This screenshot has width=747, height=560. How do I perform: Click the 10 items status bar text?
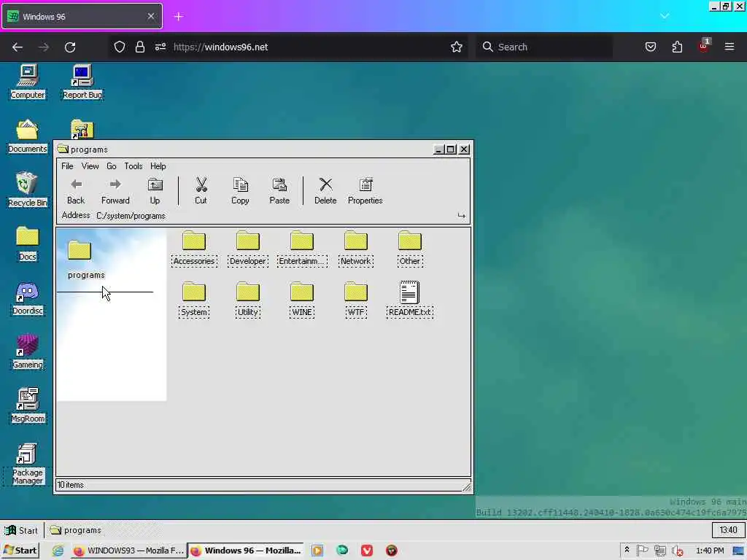point(71,485)
